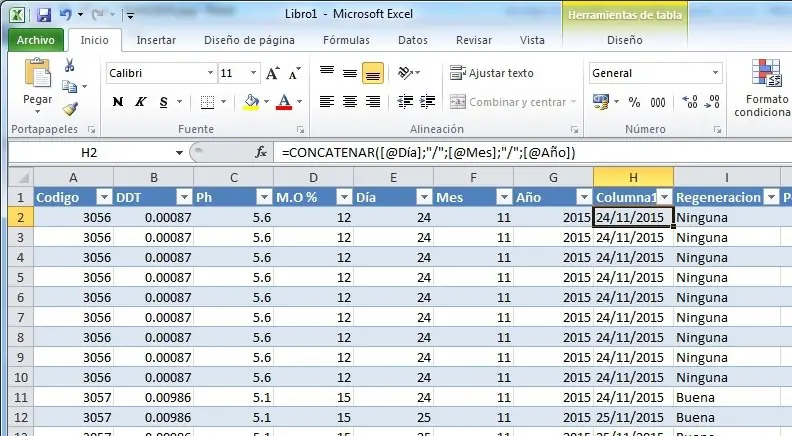Click the Copy icon
This screenshot has height=436, width=792.
tap(70, 86)
